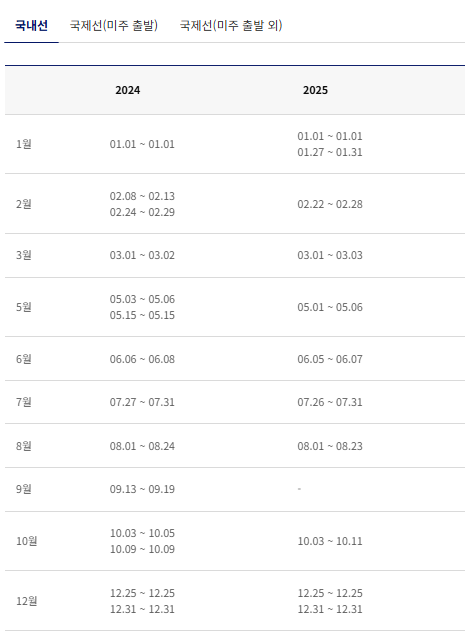Select the 국내선 tab
This screenshot has height=631, width=465.
31,26
